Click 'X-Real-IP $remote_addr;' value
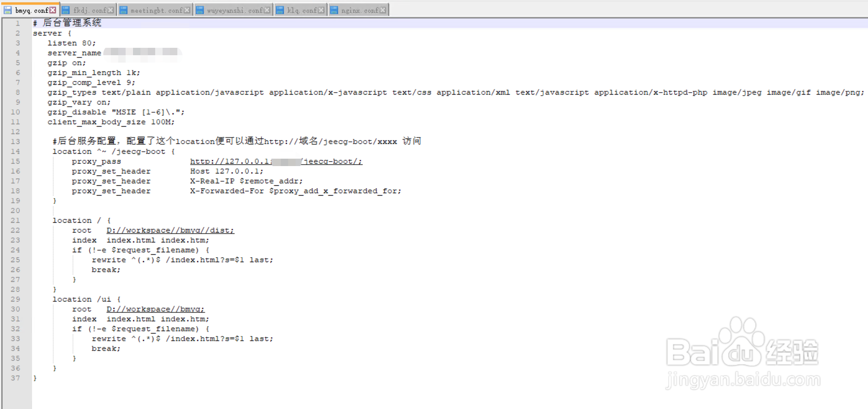The image size is (868, 409). [x=247, y=181]
